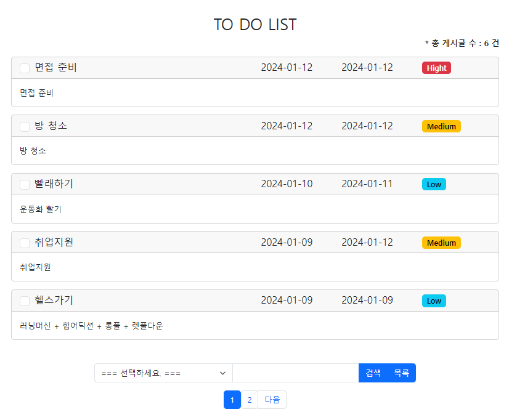Mark the 헬스가기 task checkbox
This screenshot has width=517, height=420.
tap(25, 301)
